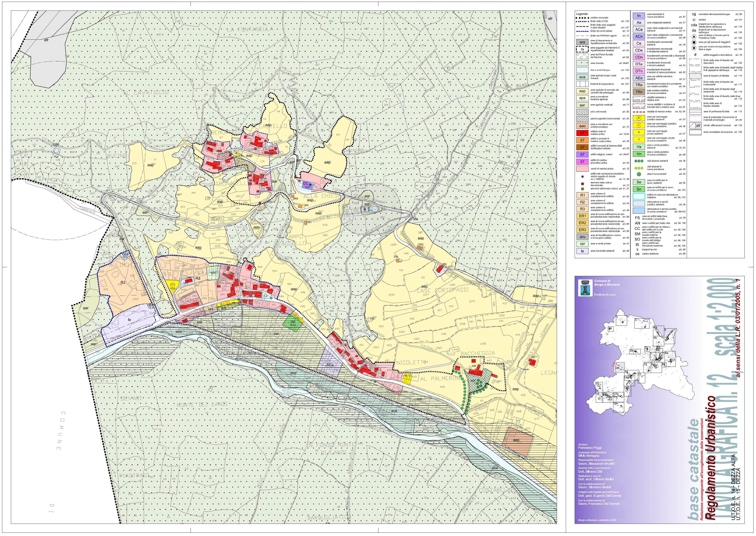
Task: Click the asterisk 'vincolo ex L.1089/39' legend symbol
Action: tap(582, 177)
